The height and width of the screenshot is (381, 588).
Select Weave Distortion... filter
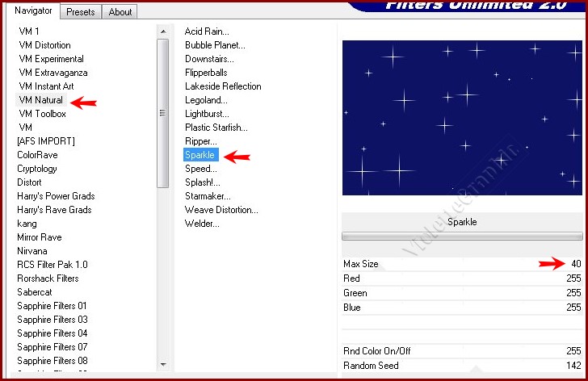(221, 210)
